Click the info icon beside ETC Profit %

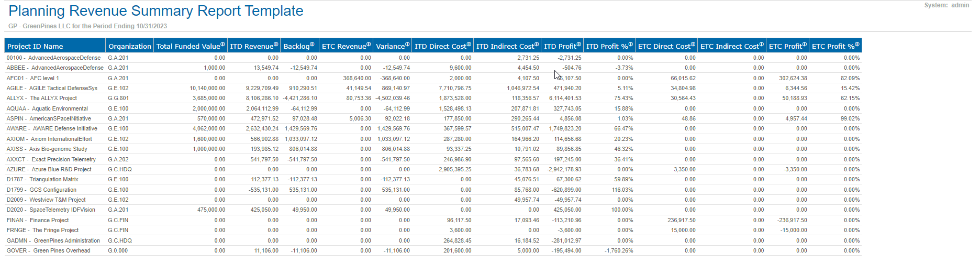point(857,45)
